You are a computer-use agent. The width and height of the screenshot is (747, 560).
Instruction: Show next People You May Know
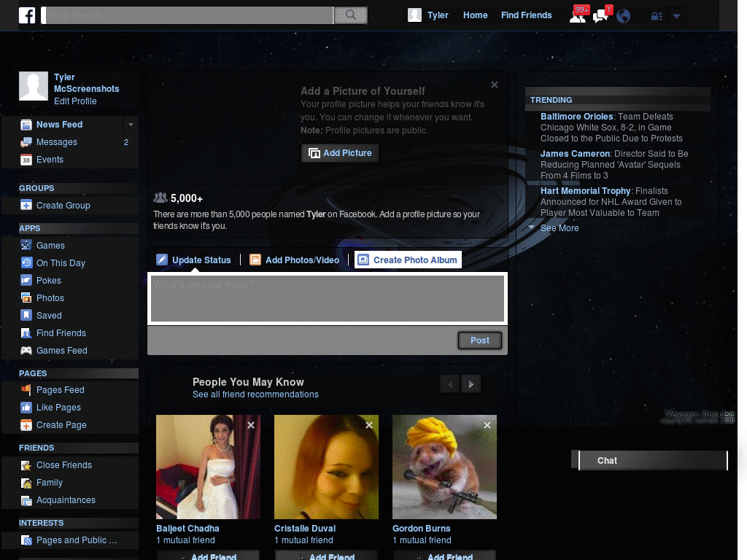471,384
